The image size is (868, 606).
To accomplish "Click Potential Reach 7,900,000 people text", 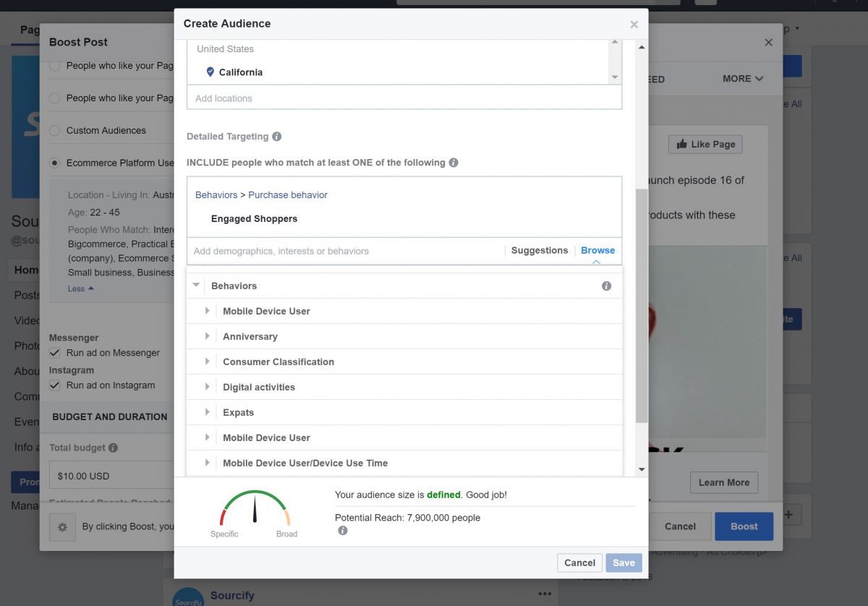I will pyautogui.click(x=407, y=518).
